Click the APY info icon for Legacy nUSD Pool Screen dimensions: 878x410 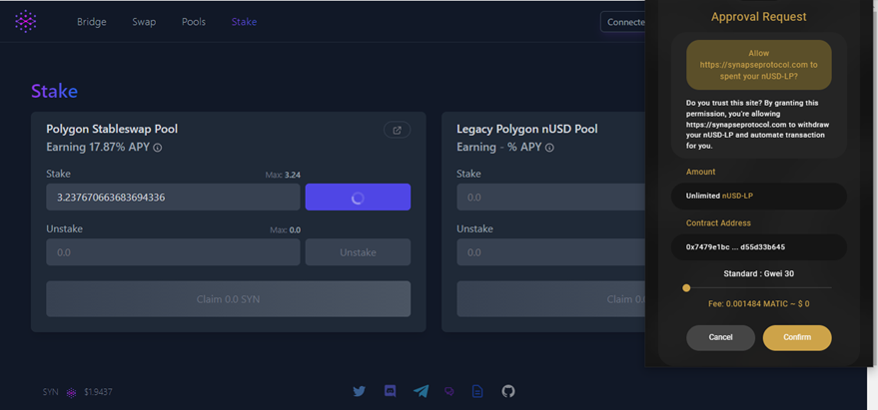tap(546, 148)
